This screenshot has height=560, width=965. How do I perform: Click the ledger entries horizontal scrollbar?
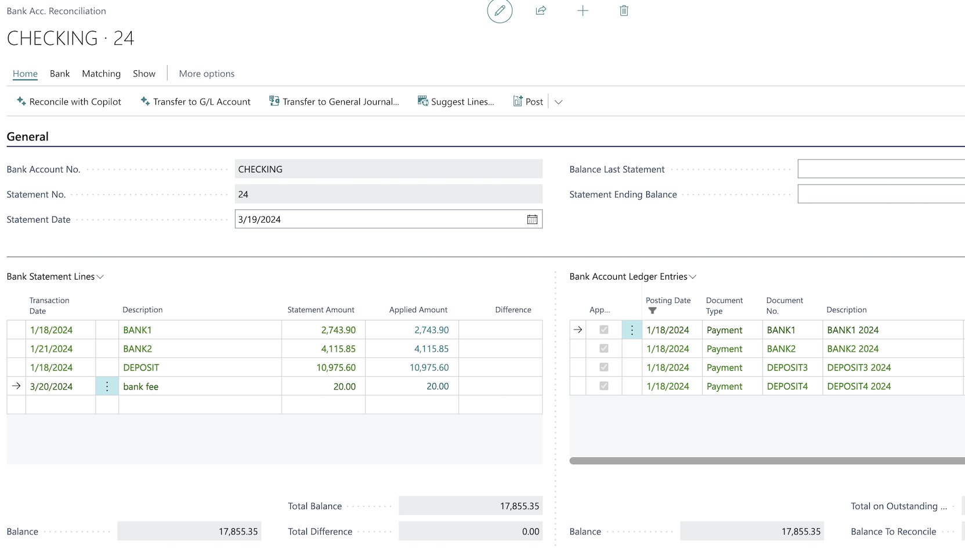point(767,461)
